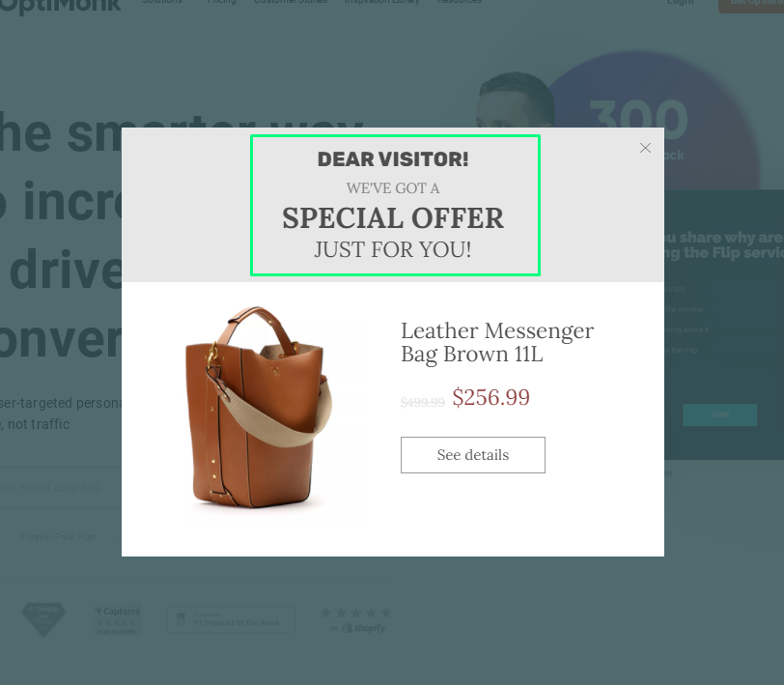Open the Leather Messenger Bag Brown 11L title
Viewport: 784px width, 685px height.
pyautogui.click(x=497, y=342)
